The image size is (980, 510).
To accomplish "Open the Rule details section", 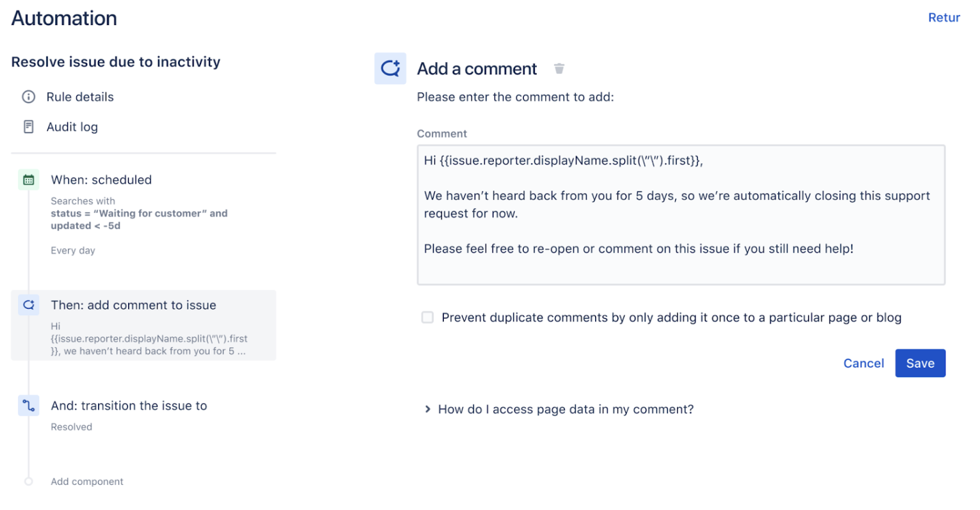I will tap(80, 97).
